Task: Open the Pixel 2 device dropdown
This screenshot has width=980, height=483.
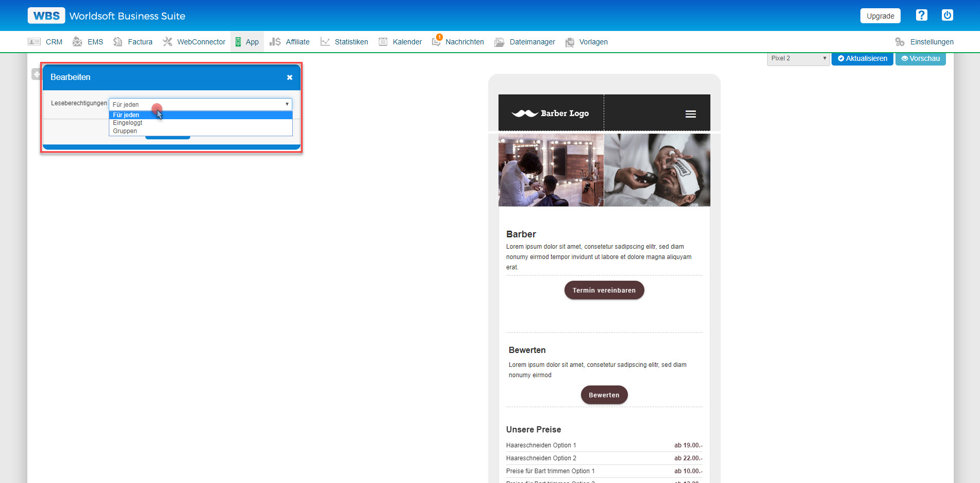Action: point(798,58)
